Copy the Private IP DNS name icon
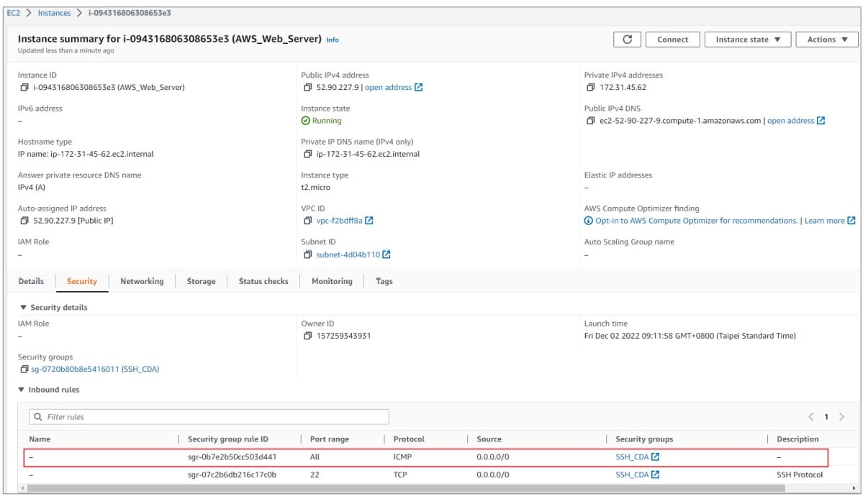Screen dimensions: 868x499 point(308,154)
